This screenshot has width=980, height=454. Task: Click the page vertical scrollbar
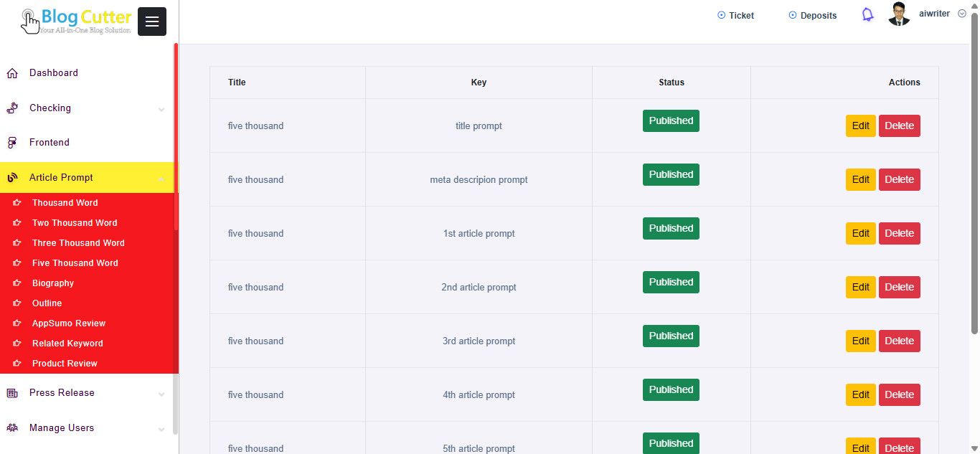tap(974, 172)
